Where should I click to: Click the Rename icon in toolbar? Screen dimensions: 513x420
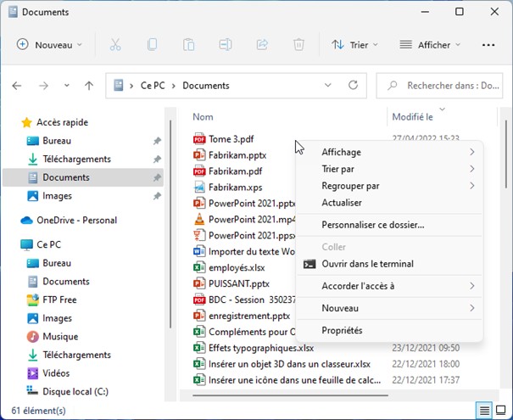tap(225, 45)
